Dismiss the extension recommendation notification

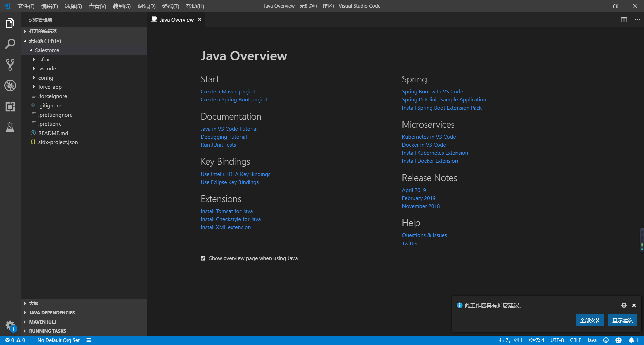(x=634, y=305)
